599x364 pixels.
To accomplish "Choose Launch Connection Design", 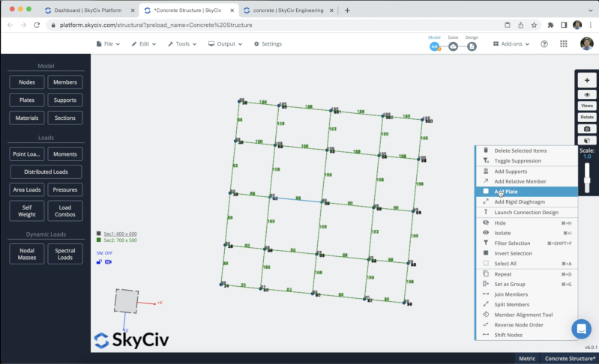I will [x=527, y=212].
